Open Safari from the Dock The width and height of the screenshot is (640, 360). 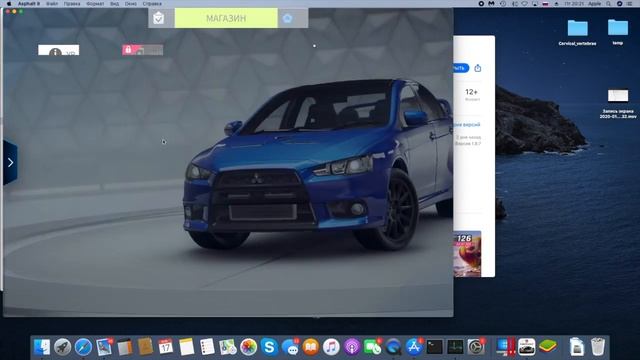click(x=83, y=347)
